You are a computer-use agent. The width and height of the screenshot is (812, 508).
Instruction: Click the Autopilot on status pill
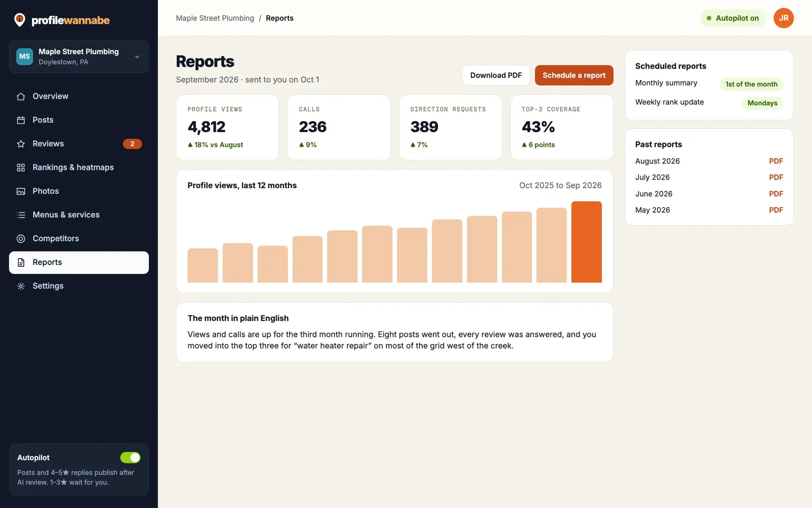(x=732, y=18)
